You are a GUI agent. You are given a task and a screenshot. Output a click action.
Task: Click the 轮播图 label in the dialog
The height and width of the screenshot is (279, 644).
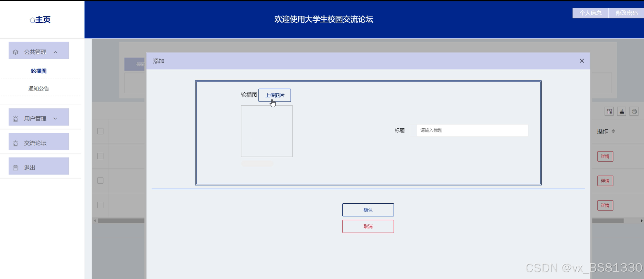pos(249,95)
